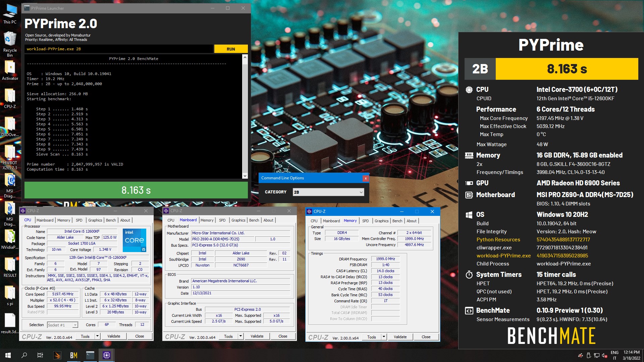The image size is (644, 362).
Task: Open the s pi desktop folder
Action: pyautogui.click(x=10, y=296)
